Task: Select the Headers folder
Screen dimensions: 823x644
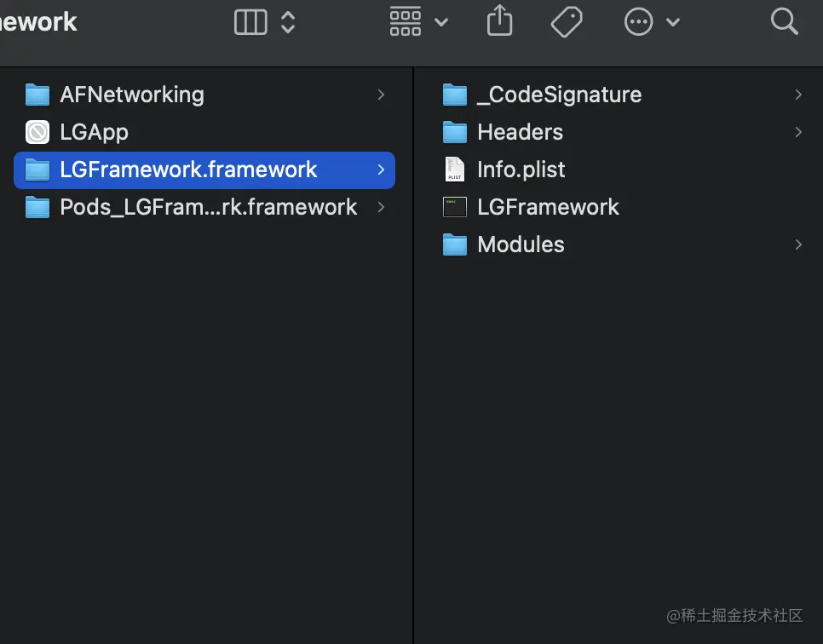Action: coord(520,132)
